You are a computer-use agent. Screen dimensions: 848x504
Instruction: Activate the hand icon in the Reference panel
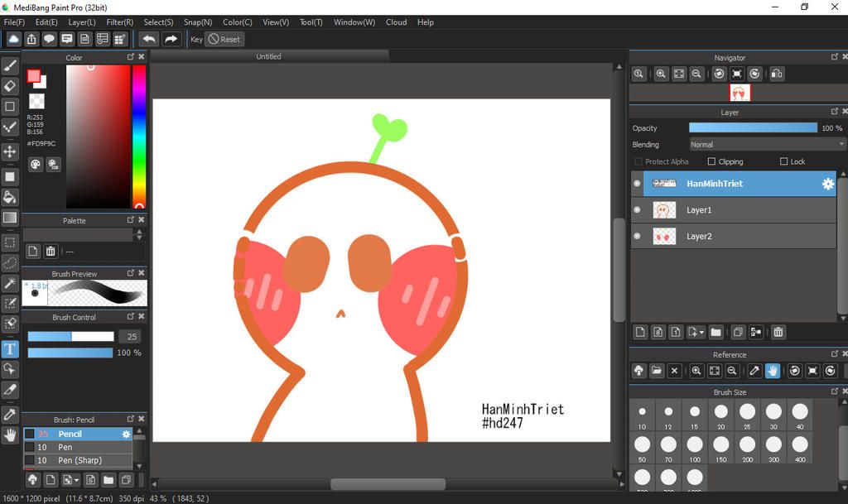pyautogui.click(x=773, y=371)
